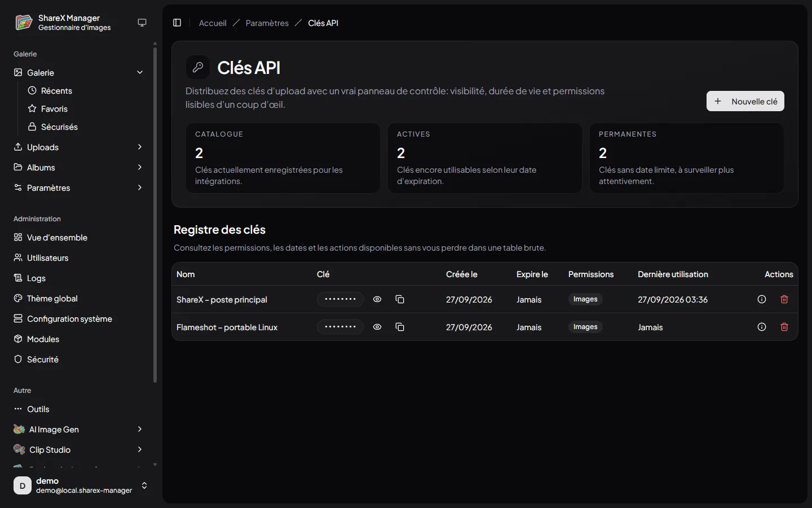Click the Images badge for Flameshot row
The width and height of the screenshot is (812, 508).
[x=585, y=327]
